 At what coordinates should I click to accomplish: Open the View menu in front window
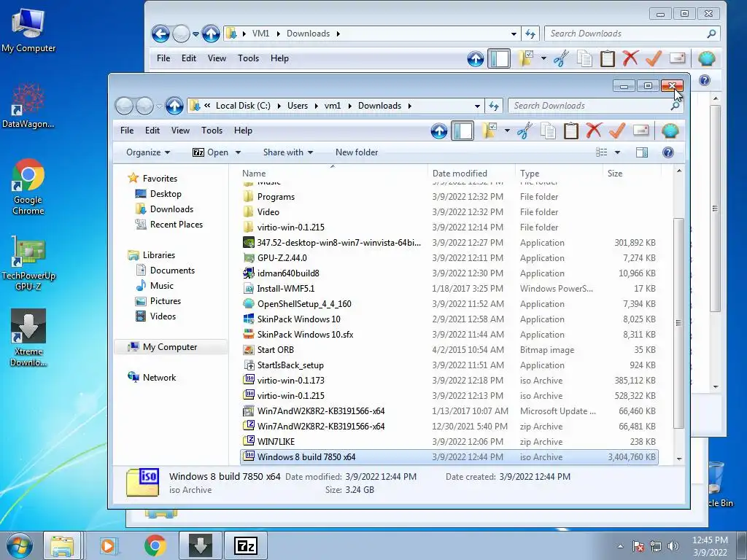click(x=181, y=131)
